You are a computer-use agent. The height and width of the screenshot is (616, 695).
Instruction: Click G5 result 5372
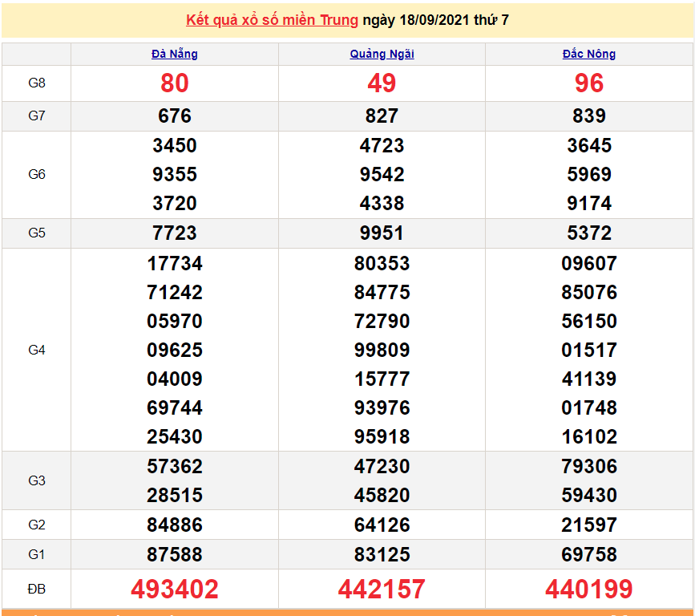tap(589, 233)
